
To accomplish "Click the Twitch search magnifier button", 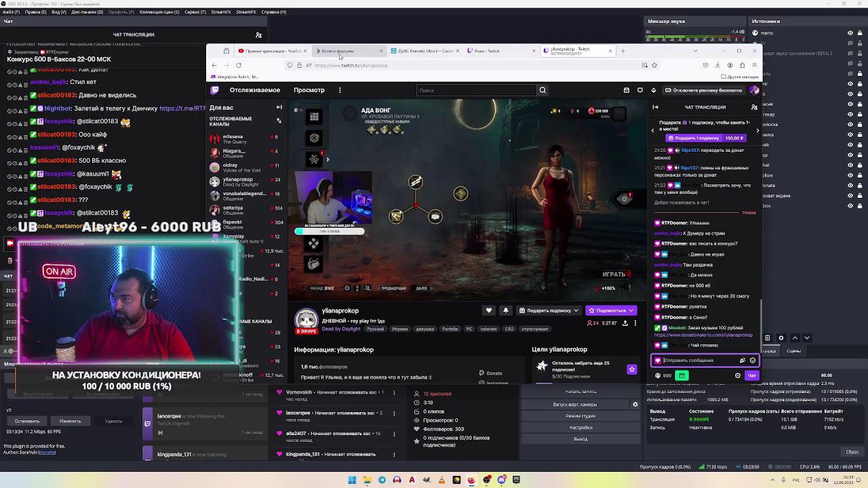I will (542, 90).
